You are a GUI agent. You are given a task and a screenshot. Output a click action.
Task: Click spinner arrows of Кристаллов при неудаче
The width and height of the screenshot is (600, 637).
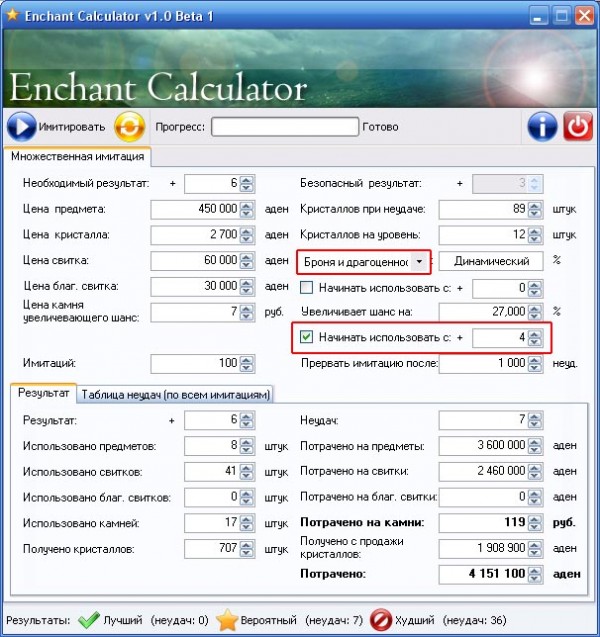[535, 209]
